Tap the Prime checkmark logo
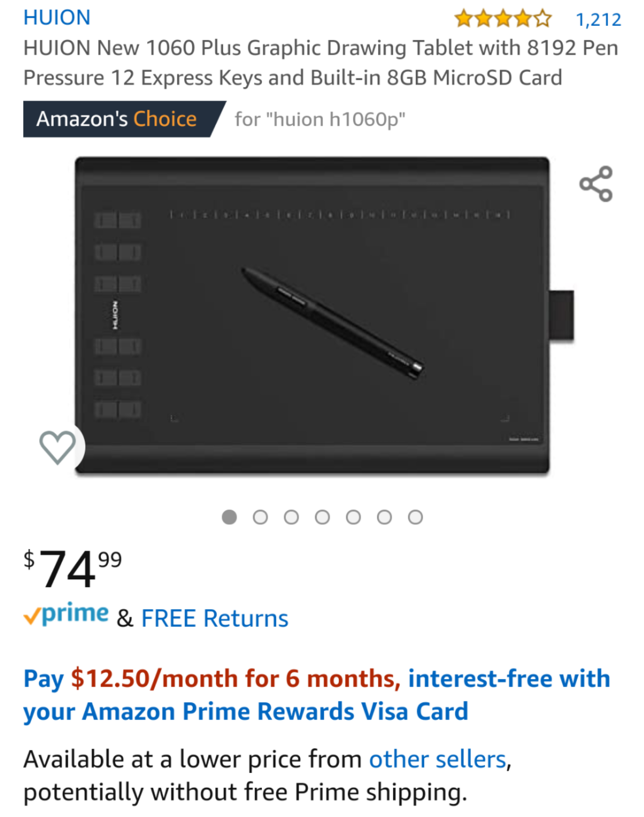Screen dimensions: 644x817 [x=66, y=614]
